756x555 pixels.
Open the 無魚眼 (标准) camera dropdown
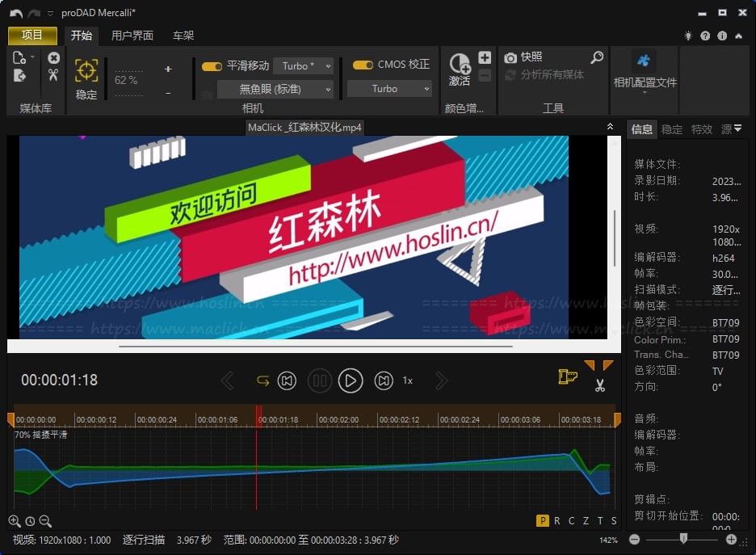pos(275,89)
